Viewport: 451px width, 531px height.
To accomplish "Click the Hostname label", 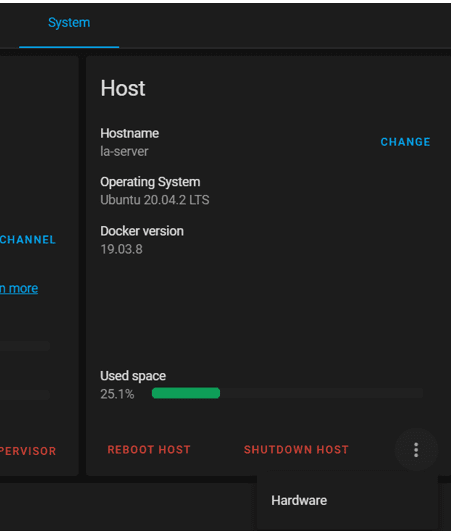I will coord(129,133).
